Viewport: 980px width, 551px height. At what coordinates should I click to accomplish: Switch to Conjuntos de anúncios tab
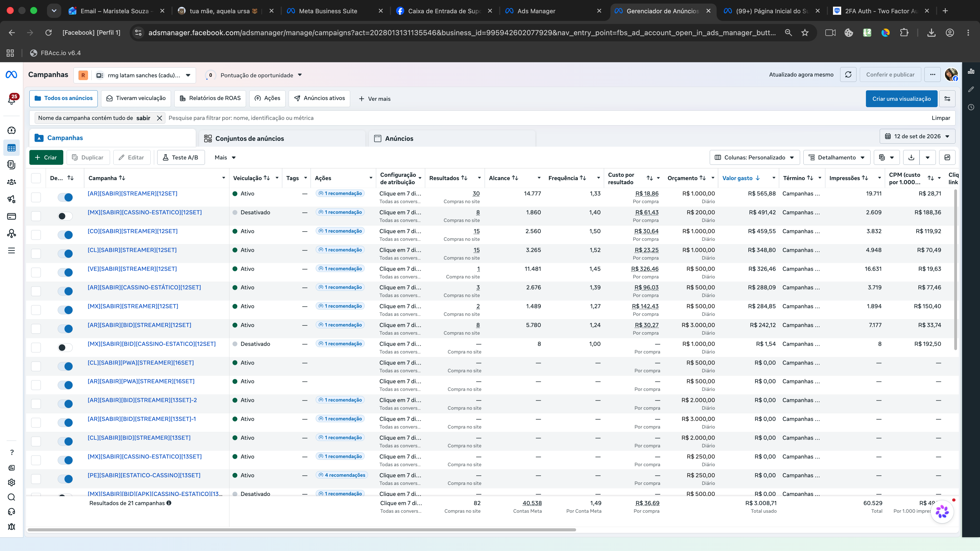tap(282, 139)
